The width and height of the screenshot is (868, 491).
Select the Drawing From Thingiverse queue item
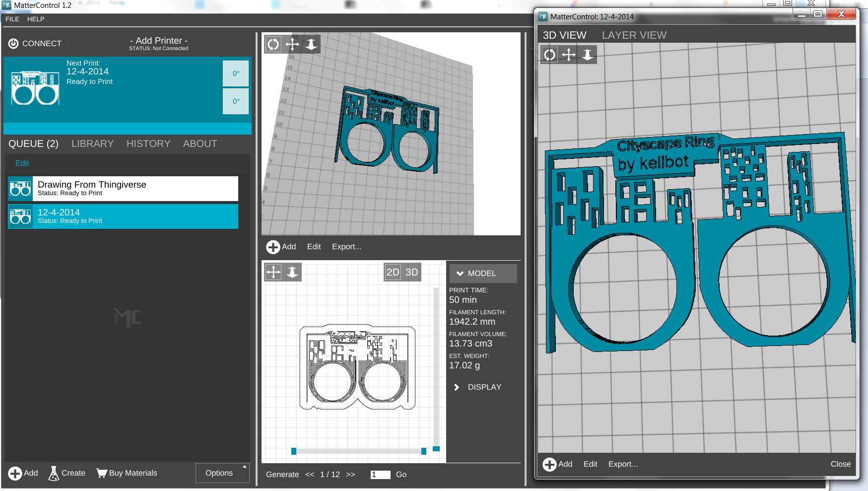(x=123, y=189)
